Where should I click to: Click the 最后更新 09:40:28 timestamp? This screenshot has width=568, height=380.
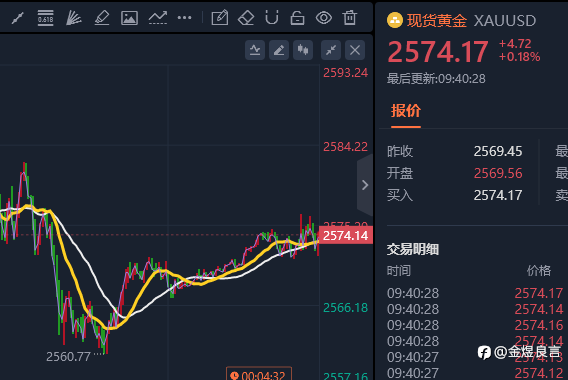click(436, 79)
